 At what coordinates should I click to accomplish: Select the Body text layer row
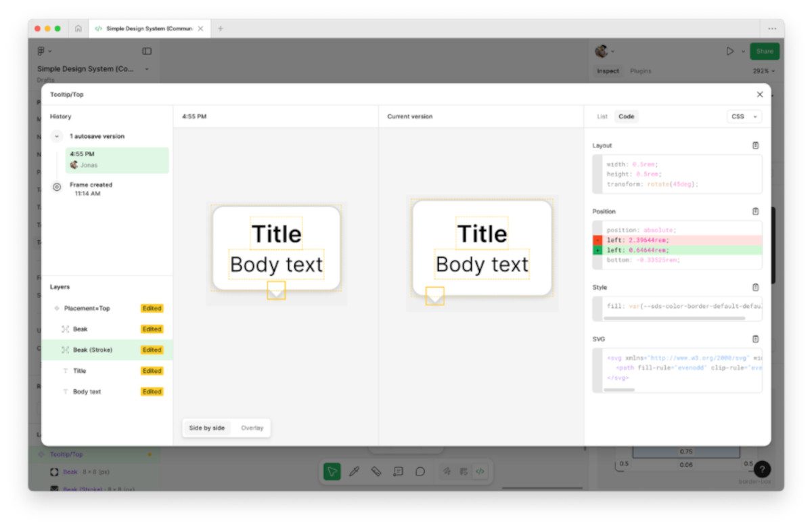(x=107, y=392)
